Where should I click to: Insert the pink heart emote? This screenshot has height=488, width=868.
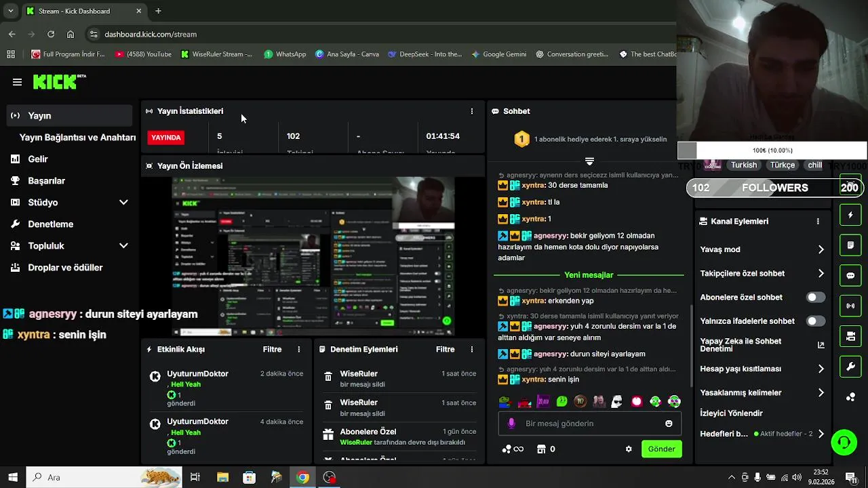[x=636, y=401]
